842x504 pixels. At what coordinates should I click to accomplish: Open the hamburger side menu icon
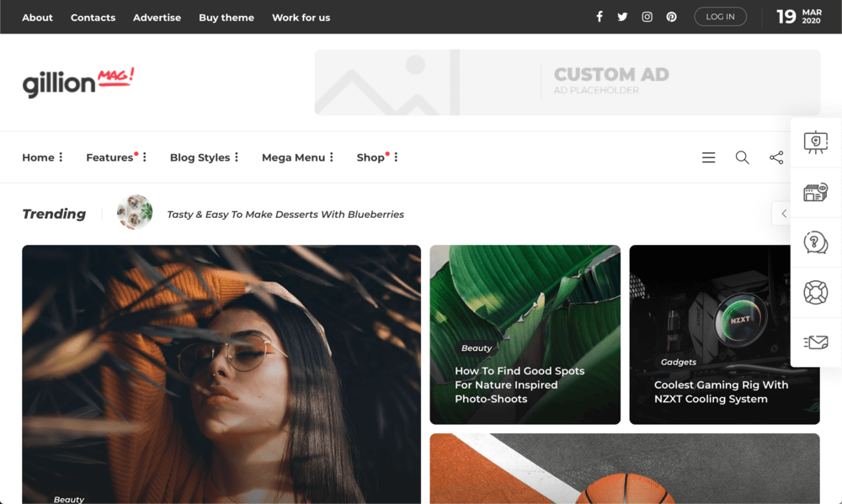coord(708,157)
